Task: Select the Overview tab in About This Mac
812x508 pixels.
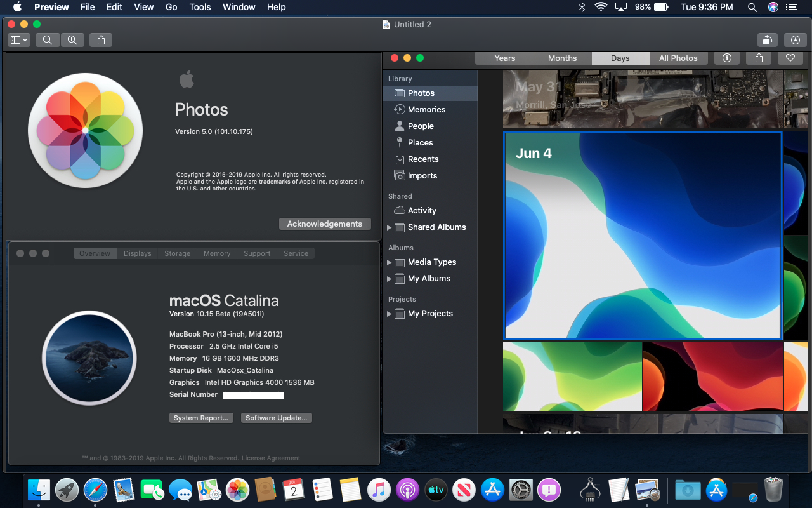Action: pyautogui.click(x=95, y=253)
